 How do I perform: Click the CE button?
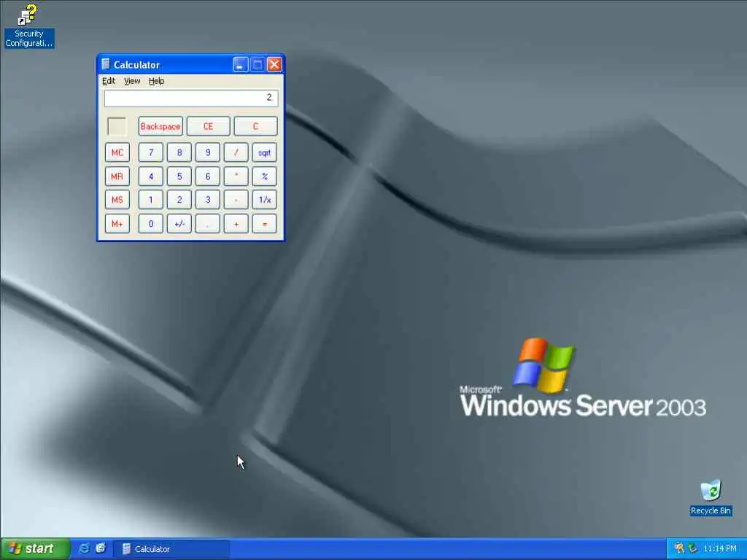click(208, 126)
